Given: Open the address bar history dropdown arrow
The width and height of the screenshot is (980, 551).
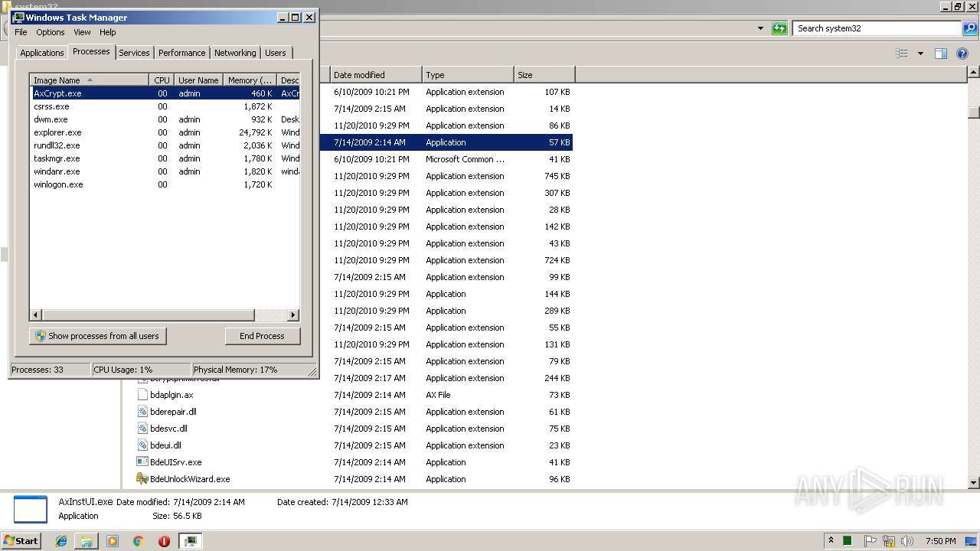Looking at the screenshot, I should (760, 28).
